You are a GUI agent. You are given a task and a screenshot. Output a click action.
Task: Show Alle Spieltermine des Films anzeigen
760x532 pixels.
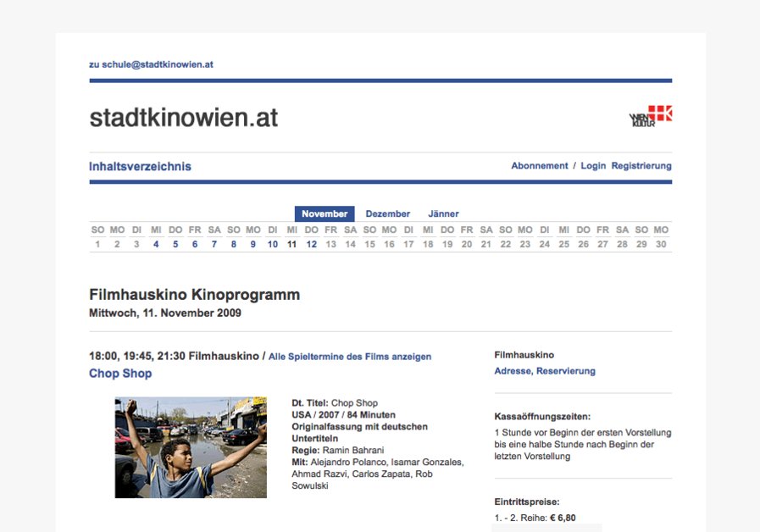350,357
